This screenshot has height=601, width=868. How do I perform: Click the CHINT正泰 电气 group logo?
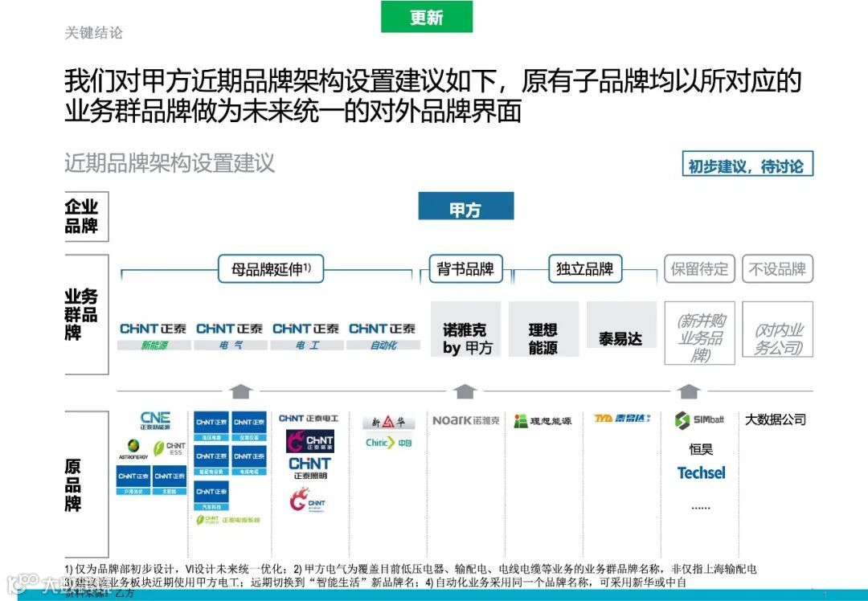(231, 336)
